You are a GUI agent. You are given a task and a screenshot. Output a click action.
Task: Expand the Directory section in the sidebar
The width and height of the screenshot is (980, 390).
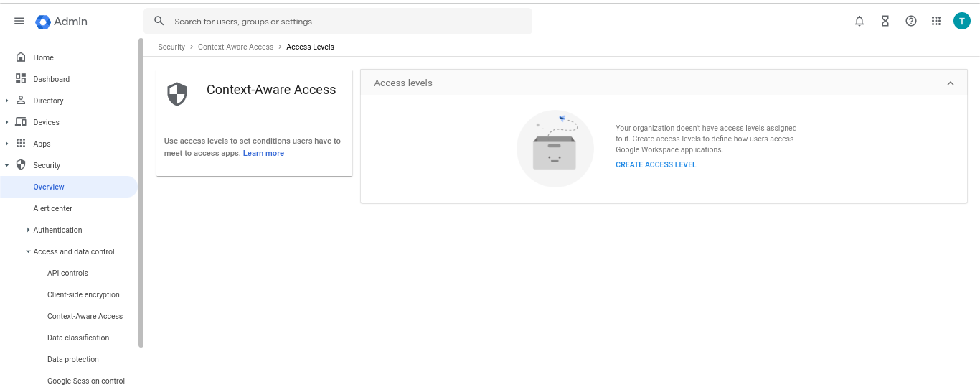click(7, 101)
